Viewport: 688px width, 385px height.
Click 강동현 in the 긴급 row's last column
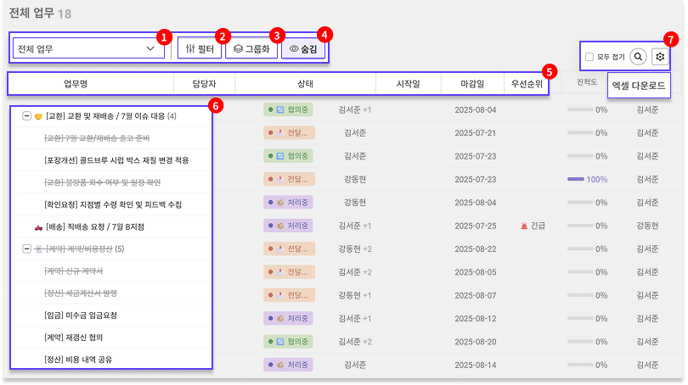click(647, 226)
